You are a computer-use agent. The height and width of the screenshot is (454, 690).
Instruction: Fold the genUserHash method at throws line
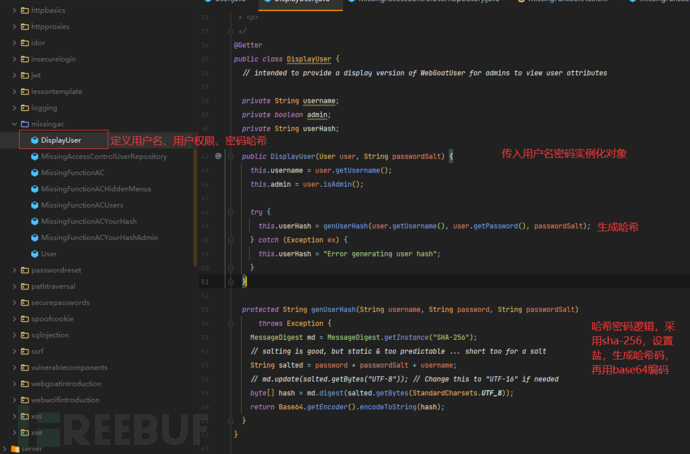pyautogui.click(x=232, y=324)
